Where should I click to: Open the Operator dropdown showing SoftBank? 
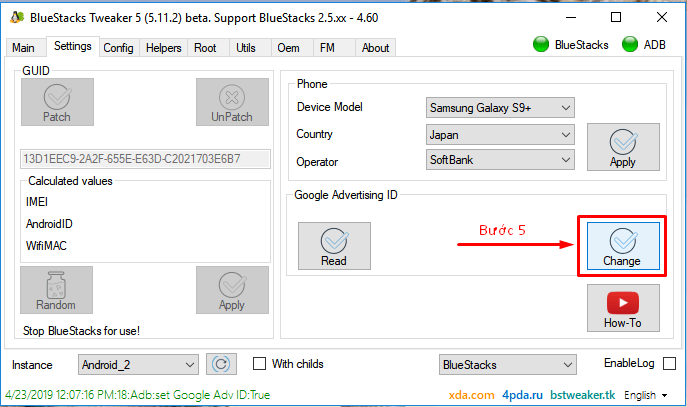pos(500,160)
